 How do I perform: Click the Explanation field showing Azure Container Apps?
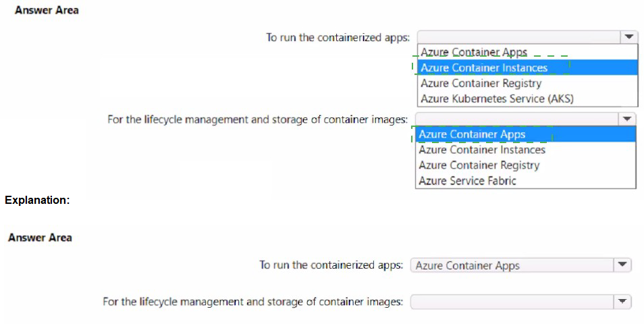(511, 265)
